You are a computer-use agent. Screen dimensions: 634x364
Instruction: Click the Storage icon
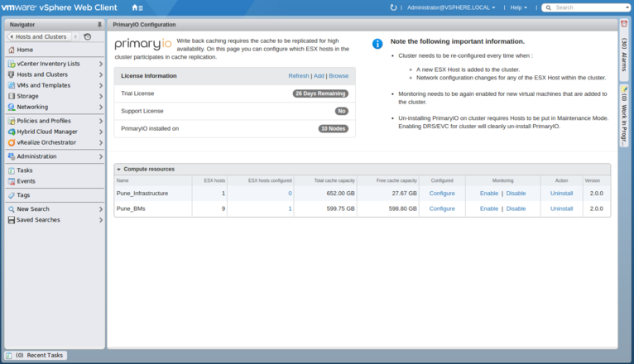point(12,96)
